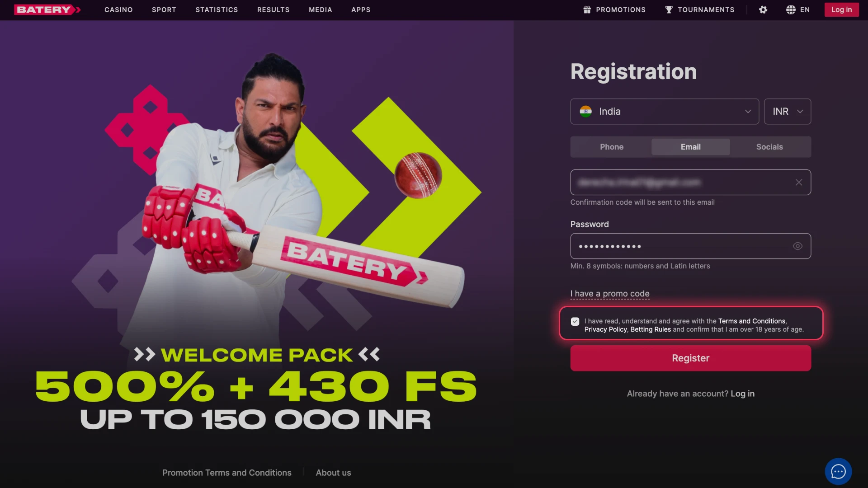868x488 pixels.
Task: Open the INR currency dropdown
Action: pos(787,111)
